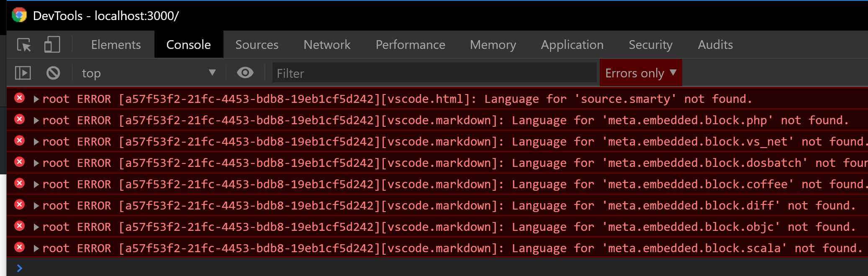Expand the 'meta.embedded.block.php' error message
The width and height of the screenshot is (868, 276).
click(36, 120)
